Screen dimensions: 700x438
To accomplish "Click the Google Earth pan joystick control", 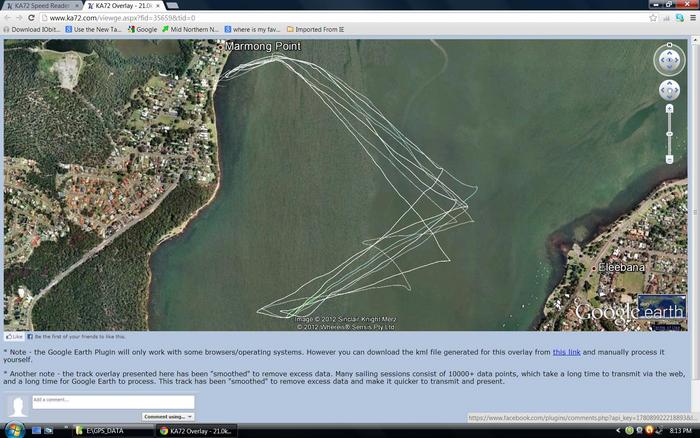I will (669, 91).
